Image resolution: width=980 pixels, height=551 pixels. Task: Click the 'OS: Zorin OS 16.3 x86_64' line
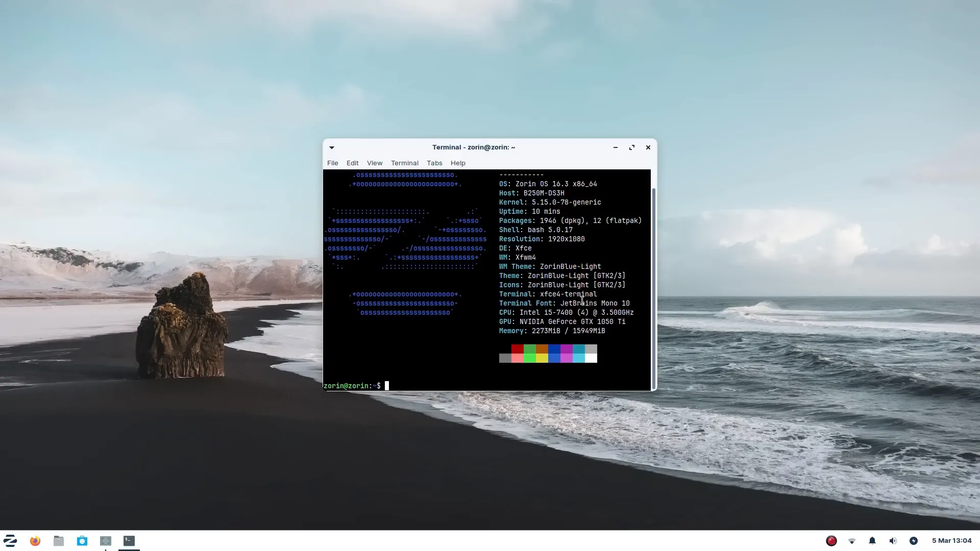(x=548, y=184)
